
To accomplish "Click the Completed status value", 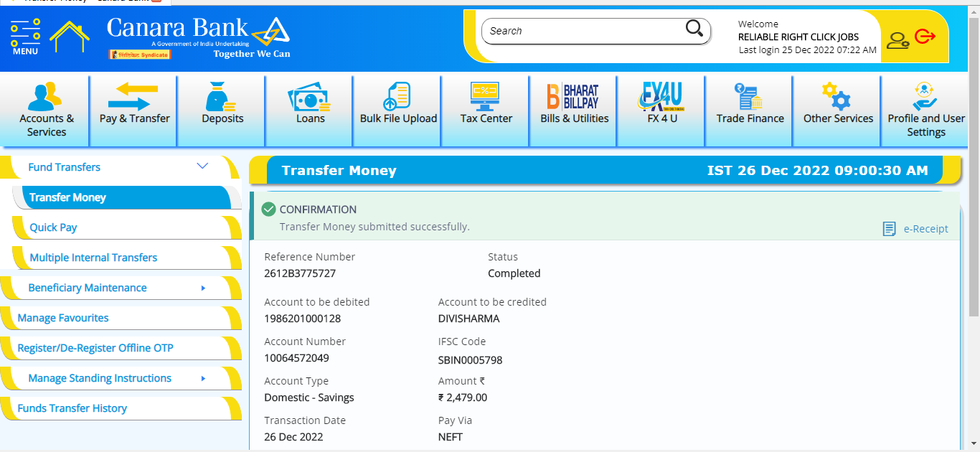I will pyautogui.click(x=514, y=273).
